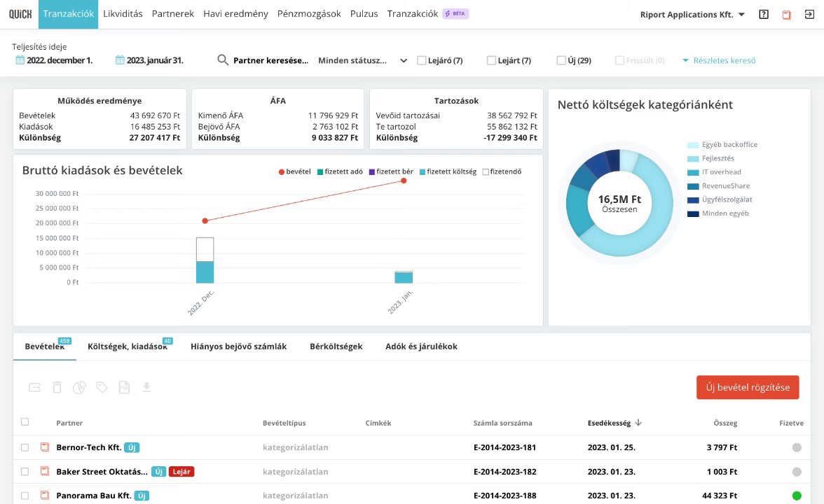
Task: Click the payment card toolbar icon
Action: [35, 388]
